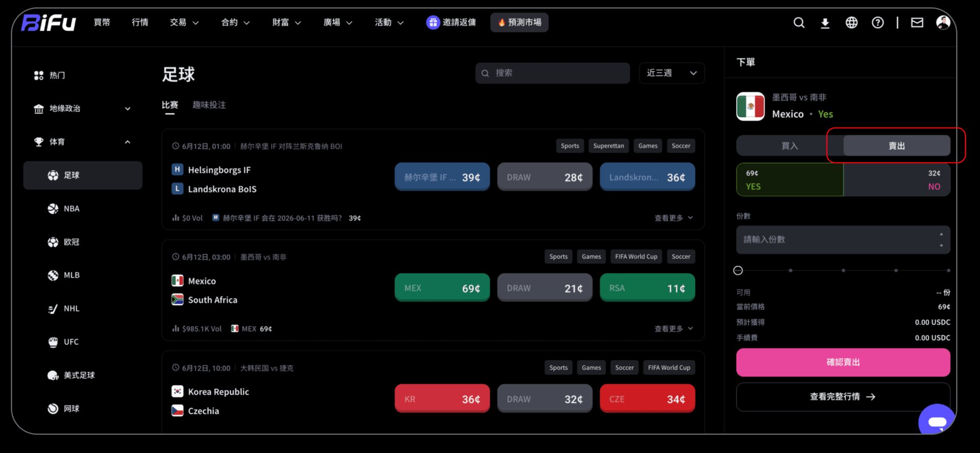The width and height of the screenshot is (980, 453).
Task: Click the Superettan tag
Action: coord(608,146)
